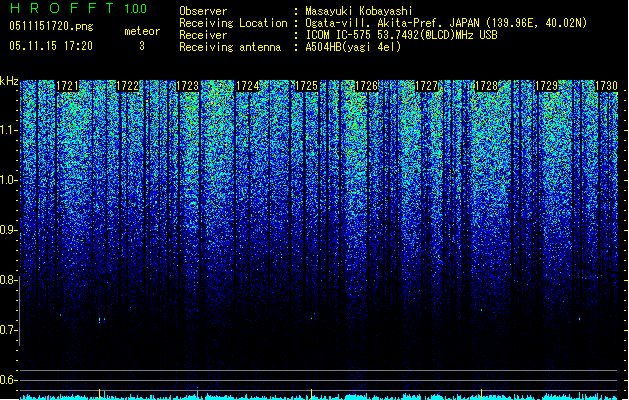
Task: Select the 1726 time marker
Action: tap(367, 86)
